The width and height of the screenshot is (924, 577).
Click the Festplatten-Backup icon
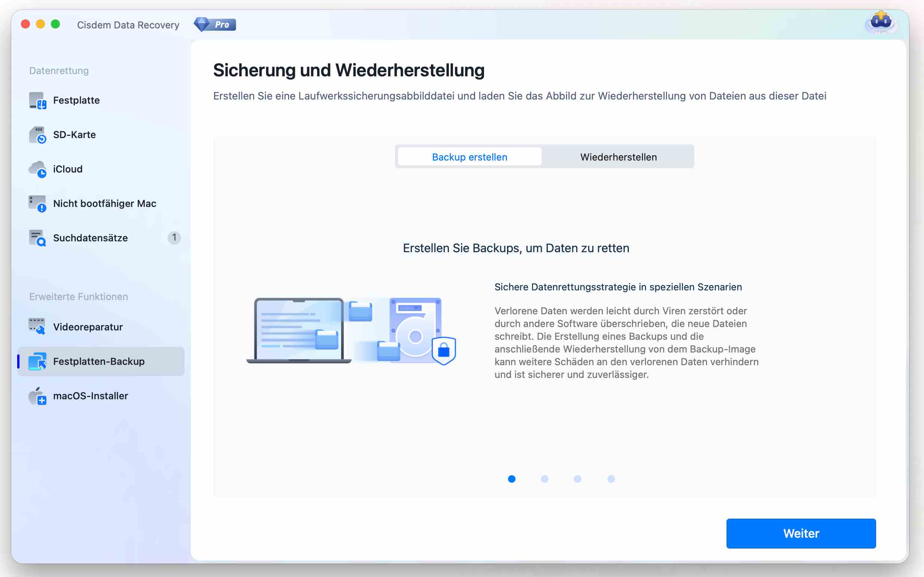pyautogui.click(x=37, y=361)
